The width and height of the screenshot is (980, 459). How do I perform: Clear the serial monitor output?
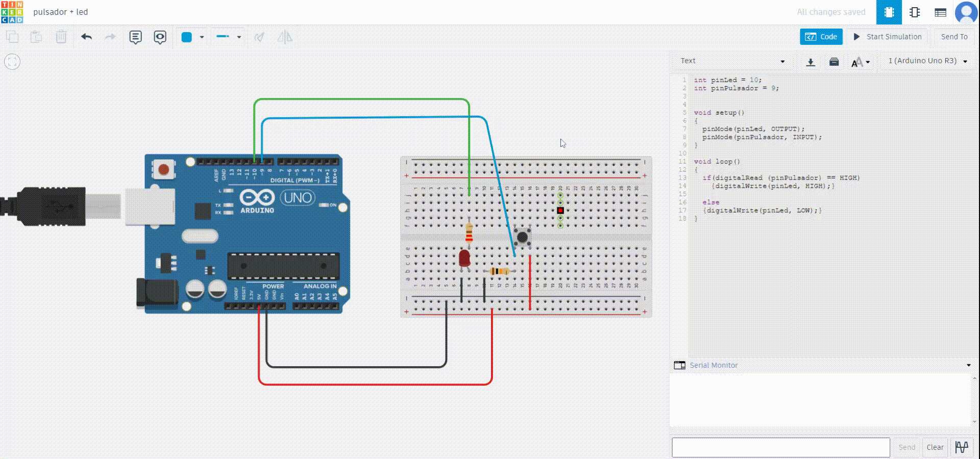tap(935, 447)
